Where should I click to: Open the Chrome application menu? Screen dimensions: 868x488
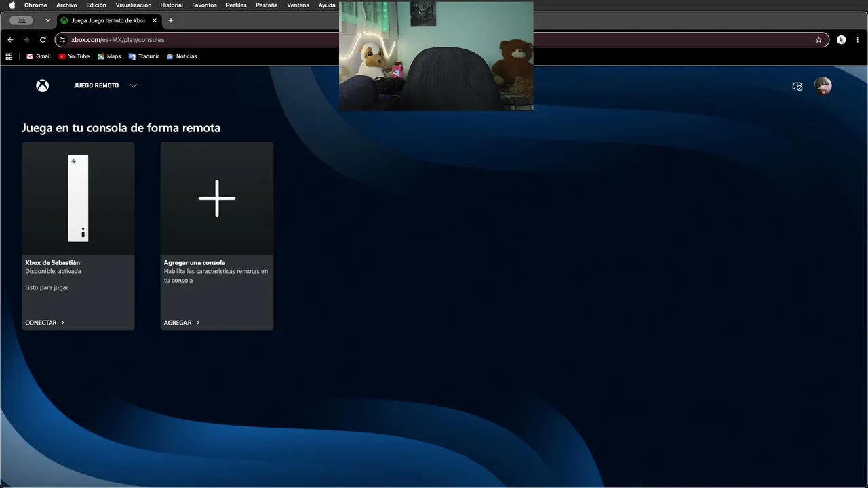point(36,5)
